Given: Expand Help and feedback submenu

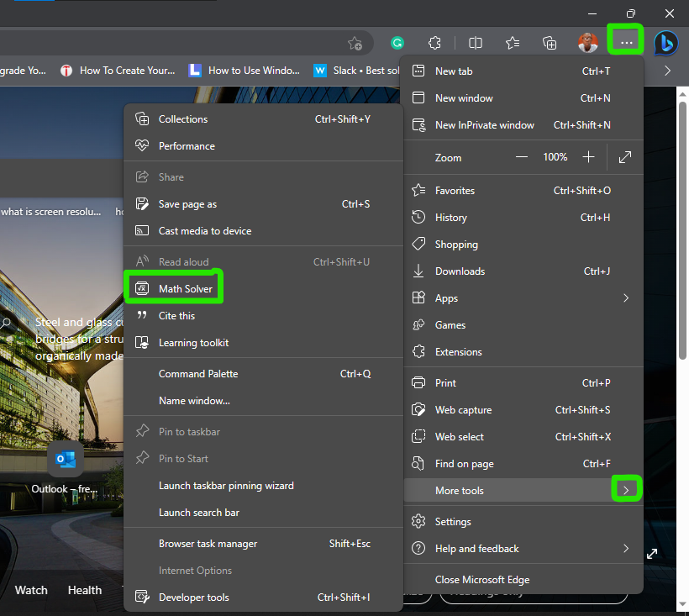Looking at the screenshot, I should 625,549.
